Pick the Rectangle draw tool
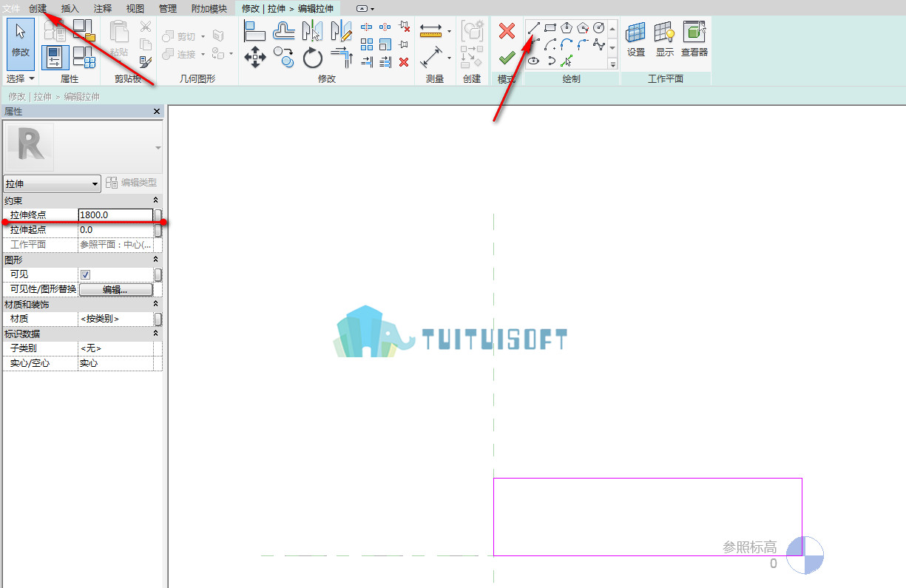This screenshot has width=906, height=588. coord(550,28)
